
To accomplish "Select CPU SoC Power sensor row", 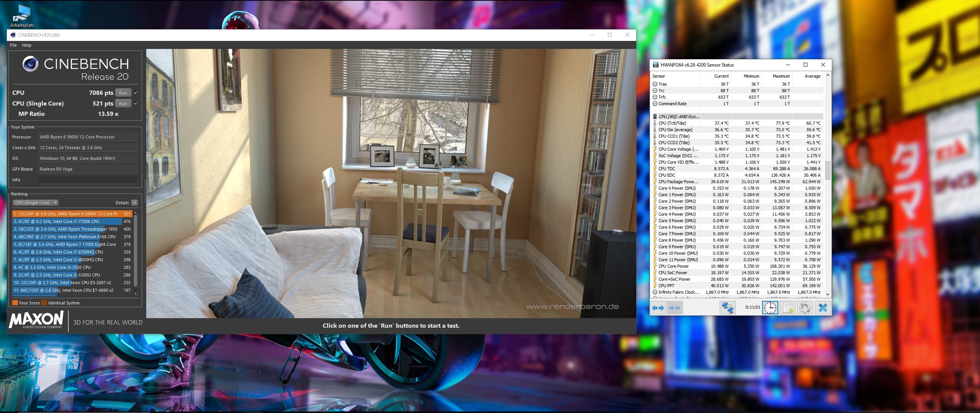I will pyautogui.click(x=737, y=273).
